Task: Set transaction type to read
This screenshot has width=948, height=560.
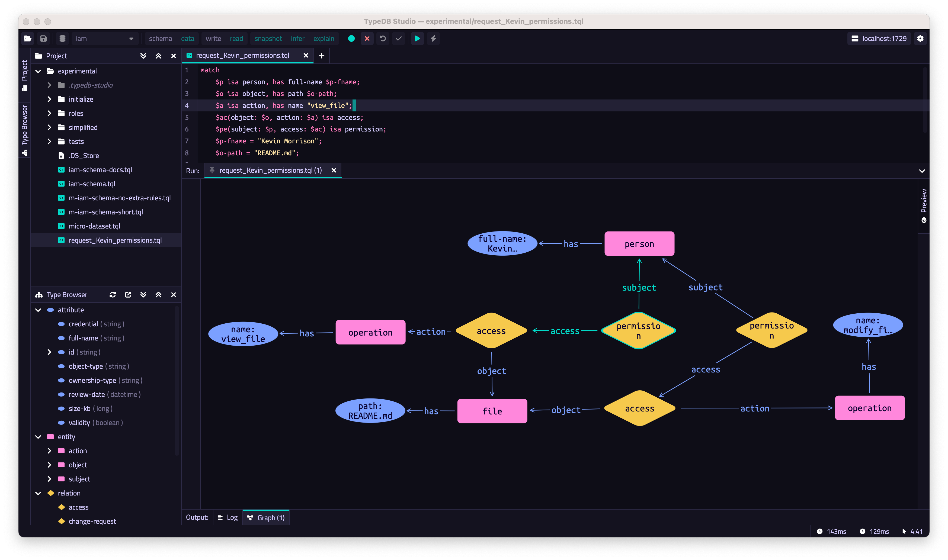Action: (x=236, y=38)
